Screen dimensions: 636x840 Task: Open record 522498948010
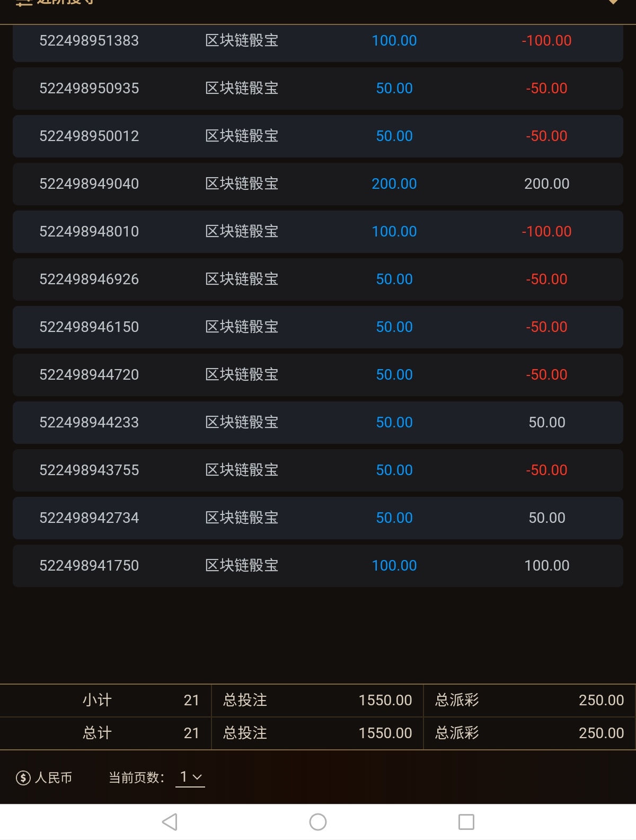(89, 232)
